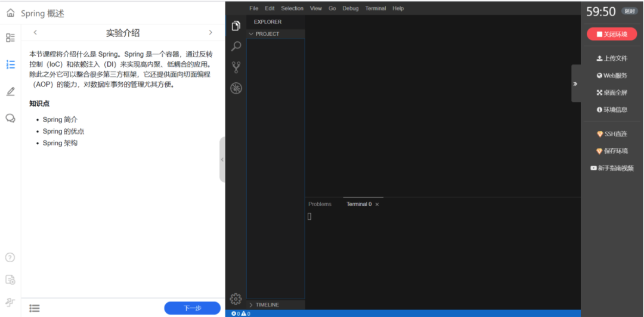Click the 59:50 countdown timer
Viewport: 644px width, 317px height.
[601, 12]
